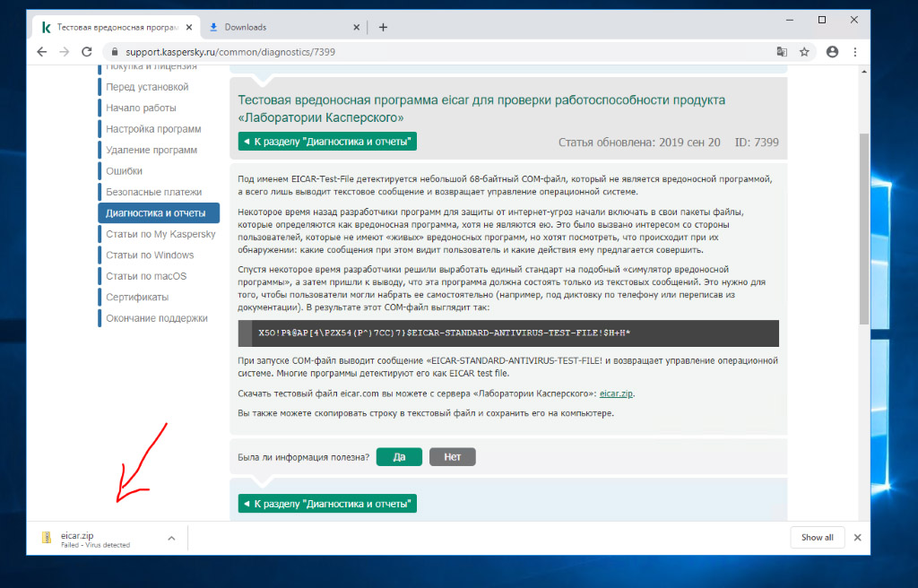This screenshot has height=588, width=918.
Task: Click the EICAR test string code block
Action: [508, 333]
